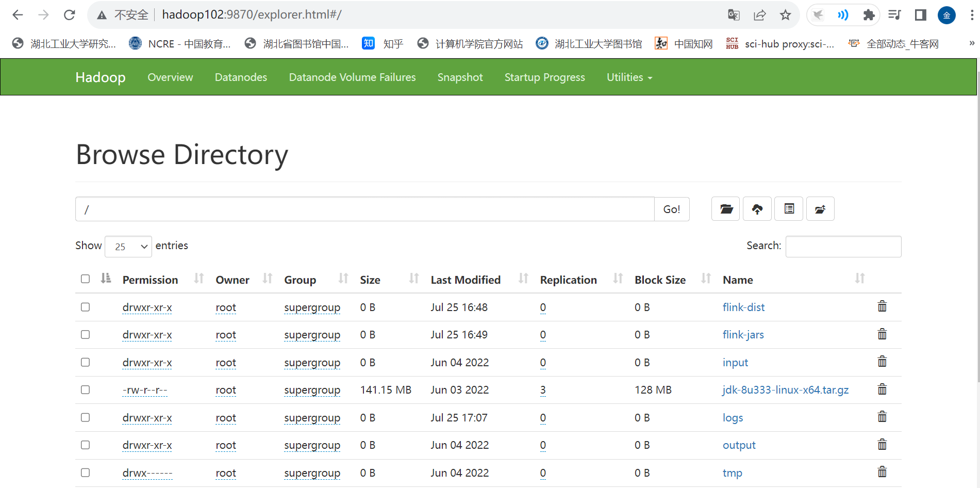
Task: Sort table by Last Modified column
Action: 479,280
